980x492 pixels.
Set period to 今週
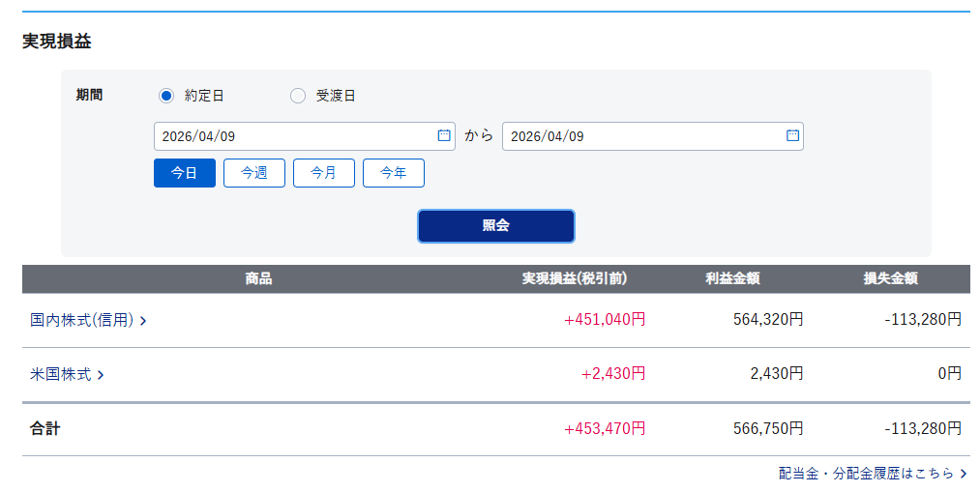pyautogui.click(x=254, y=173)
